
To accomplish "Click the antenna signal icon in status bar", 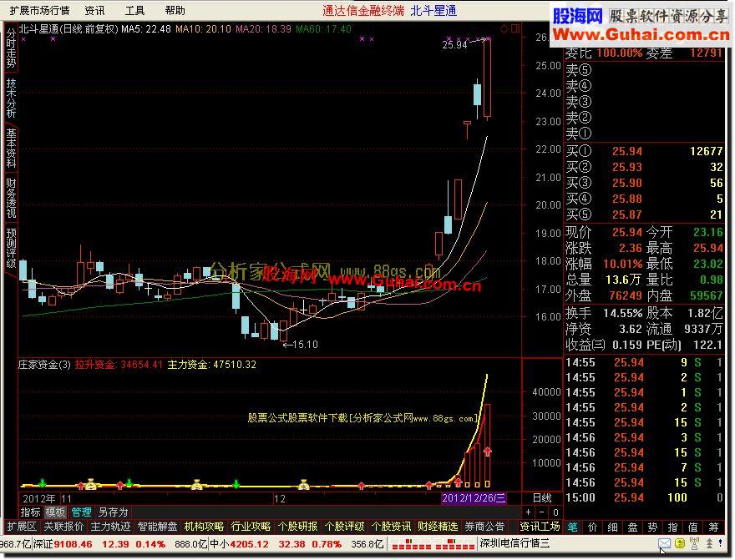I will click(x=695, y=543).
